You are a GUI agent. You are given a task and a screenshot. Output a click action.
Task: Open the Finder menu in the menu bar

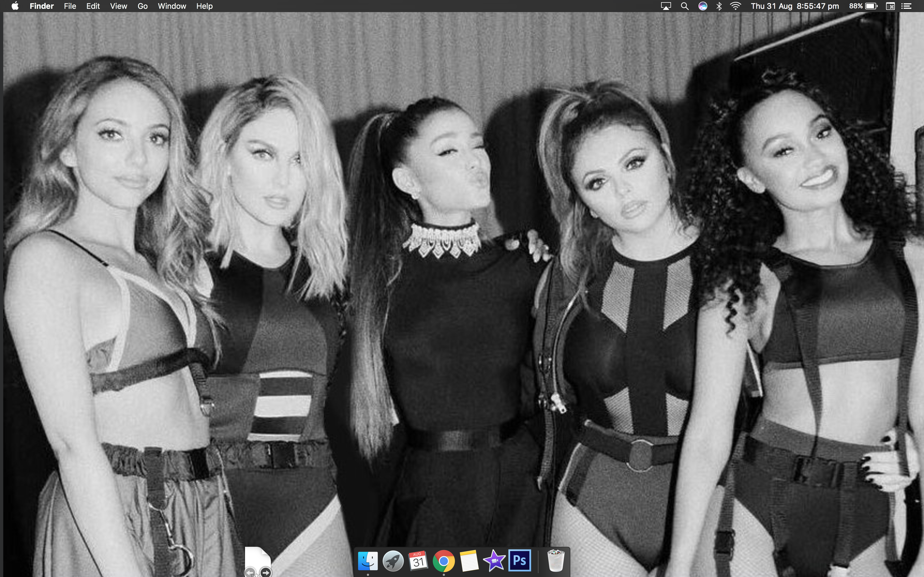click(42, 6)
